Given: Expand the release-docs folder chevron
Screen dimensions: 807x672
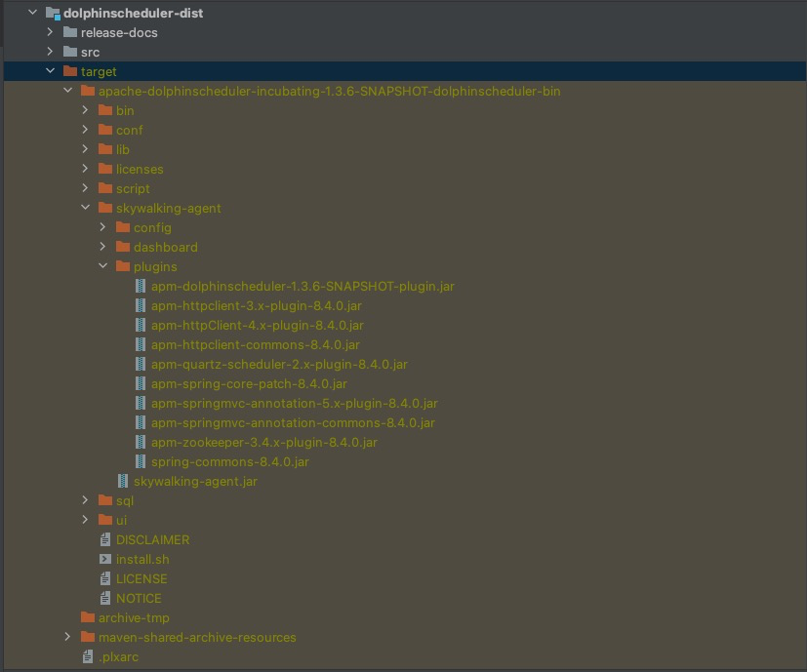Looking at the screenshot, I should click(50, 32).
